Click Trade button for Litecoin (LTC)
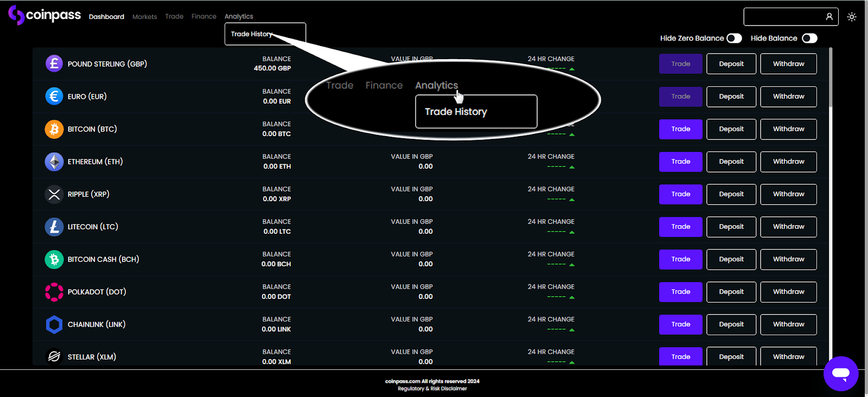Image resolution: width=868 pixels, height=397 pixels. click(x=681, y=227)
